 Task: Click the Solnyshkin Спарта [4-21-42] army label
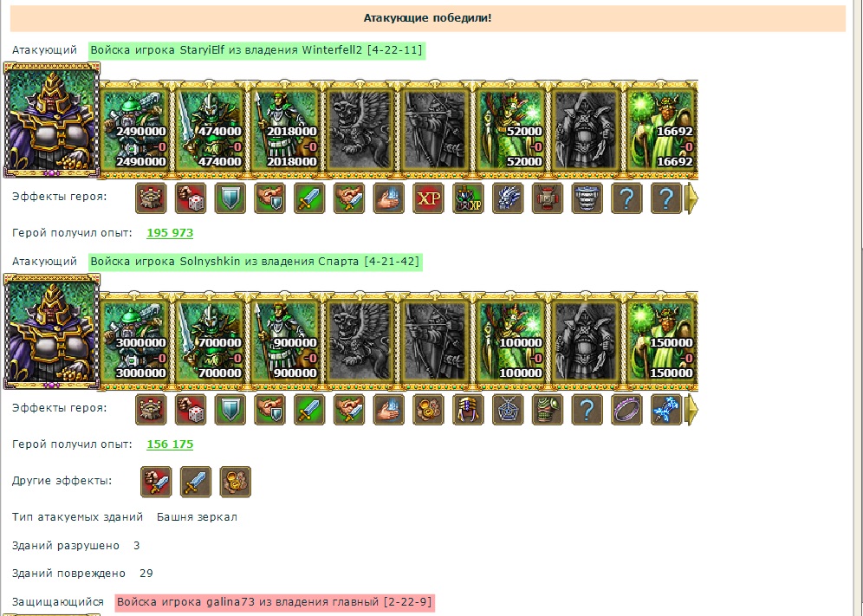[x=255, y=262]
